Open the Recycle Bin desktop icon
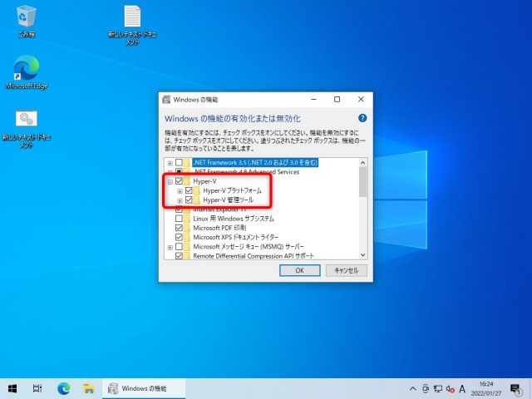Viewport: 532px width, 399px height. (26, 17)
